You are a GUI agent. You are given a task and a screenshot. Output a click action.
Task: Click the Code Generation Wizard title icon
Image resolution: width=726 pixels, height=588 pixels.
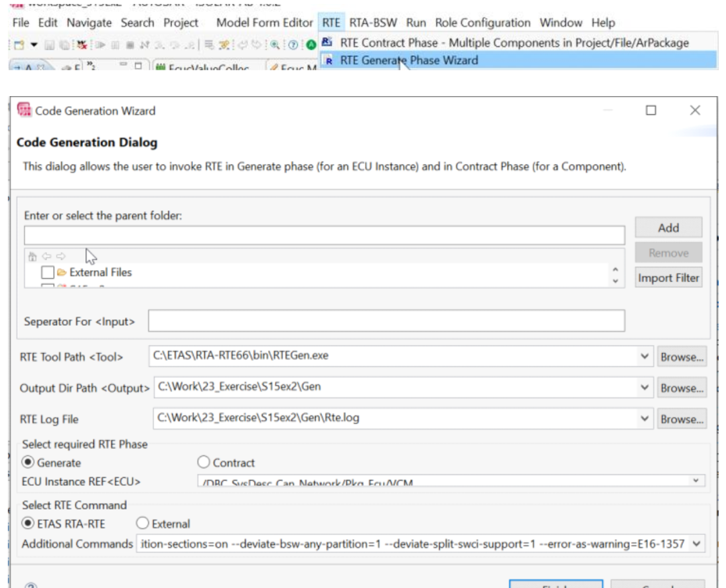pos(24,110)
